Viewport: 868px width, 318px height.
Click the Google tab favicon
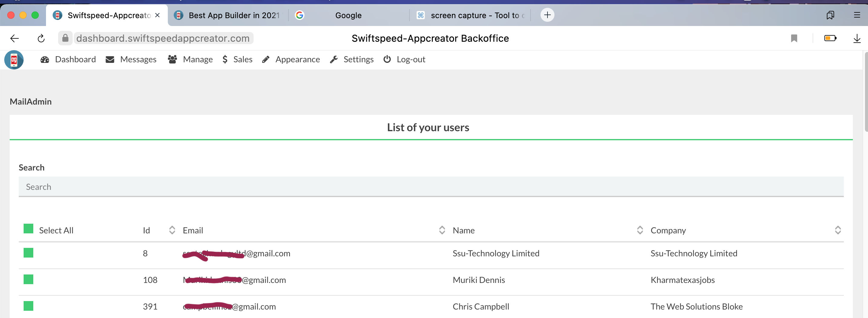pyautogui.click(x=300, y=15)
